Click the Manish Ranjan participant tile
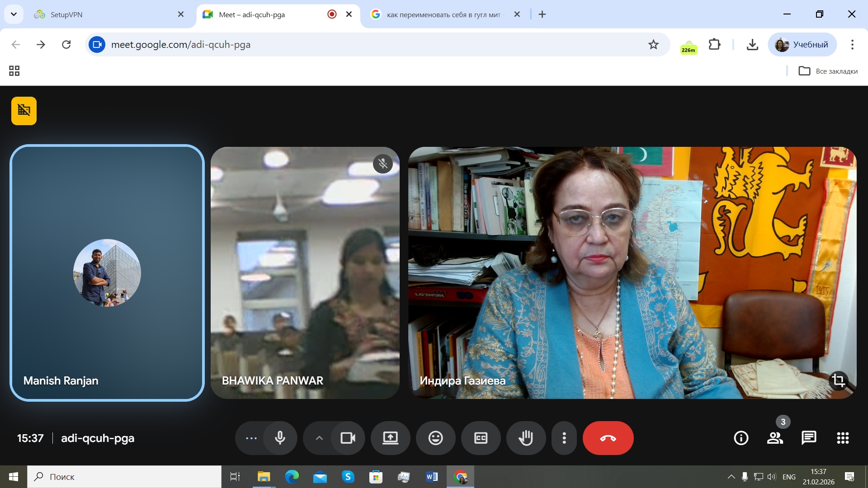The height and width of the screenshot is (488, 868). [107, 273]
